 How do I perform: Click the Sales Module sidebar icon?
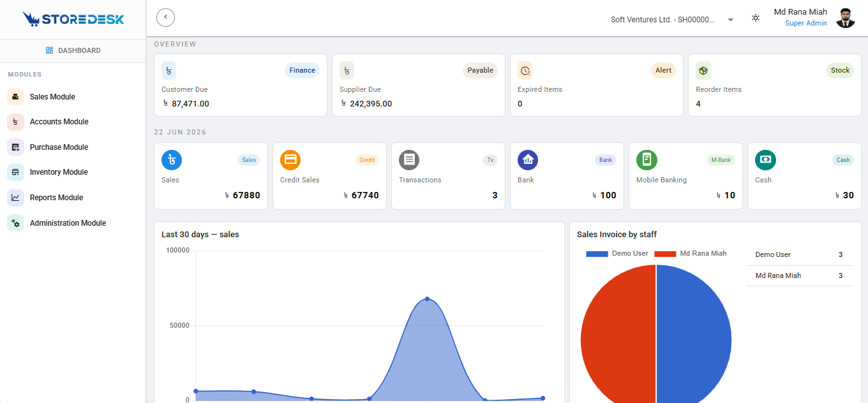coord(15,97)
